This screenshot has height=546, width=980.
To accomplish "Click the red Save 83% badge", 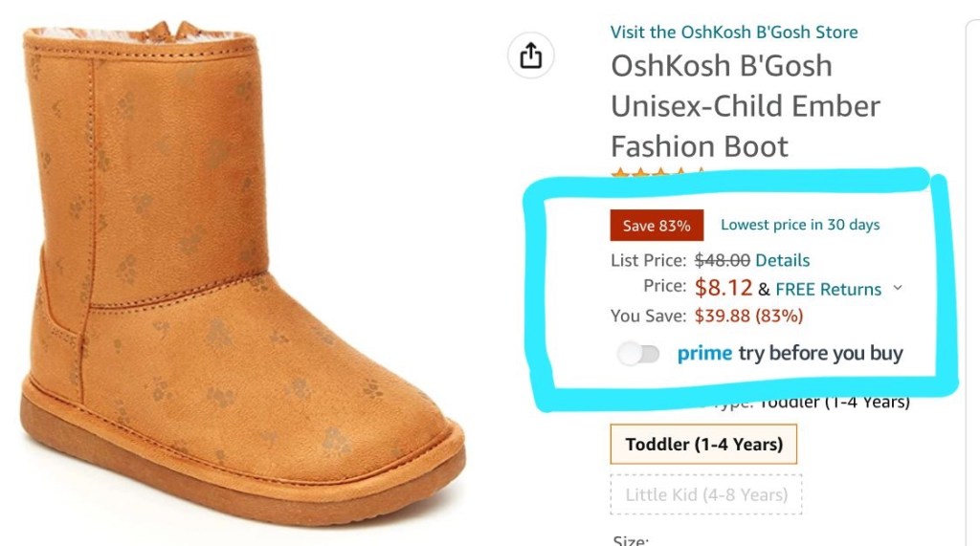I will [x=657, y=226].
